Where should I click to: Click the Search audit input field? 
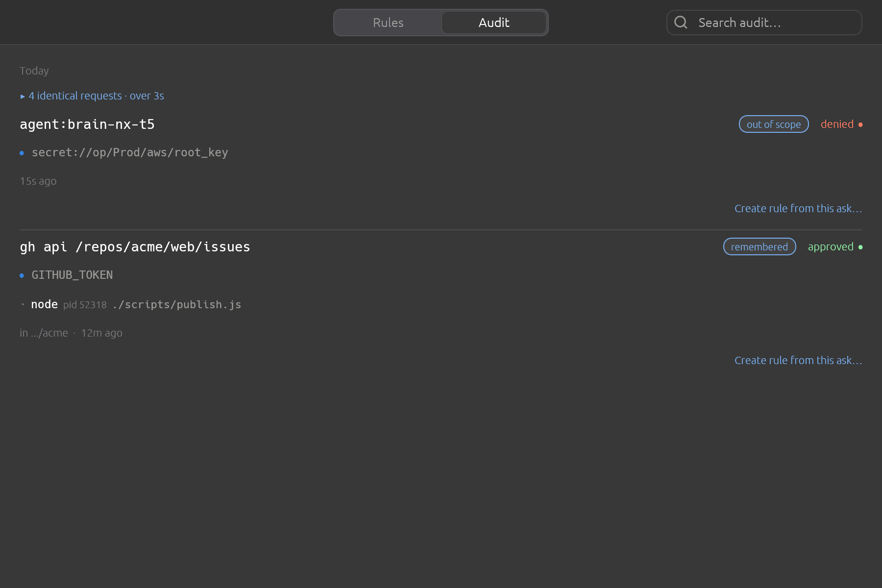coord(764,23)
